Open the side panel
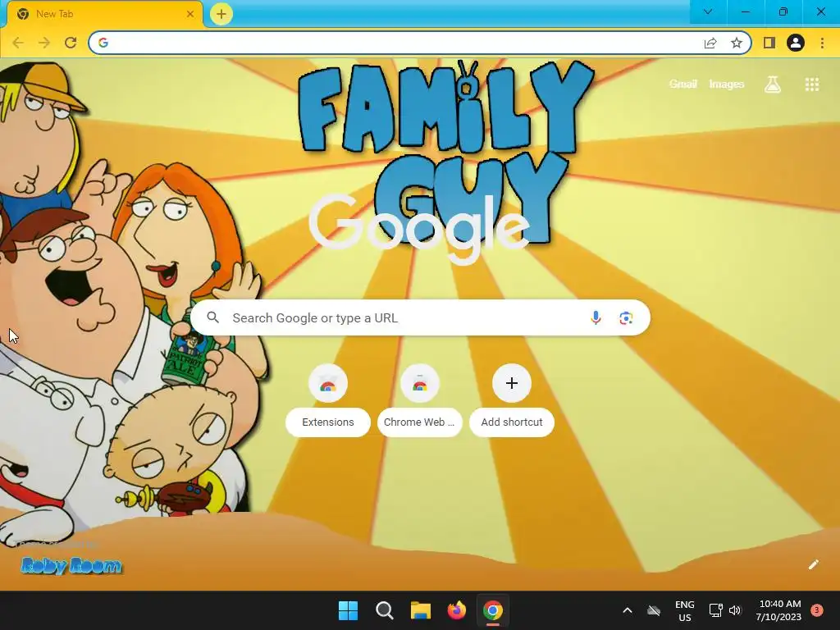This screenshot has width=840, height=630. point(769,43)
